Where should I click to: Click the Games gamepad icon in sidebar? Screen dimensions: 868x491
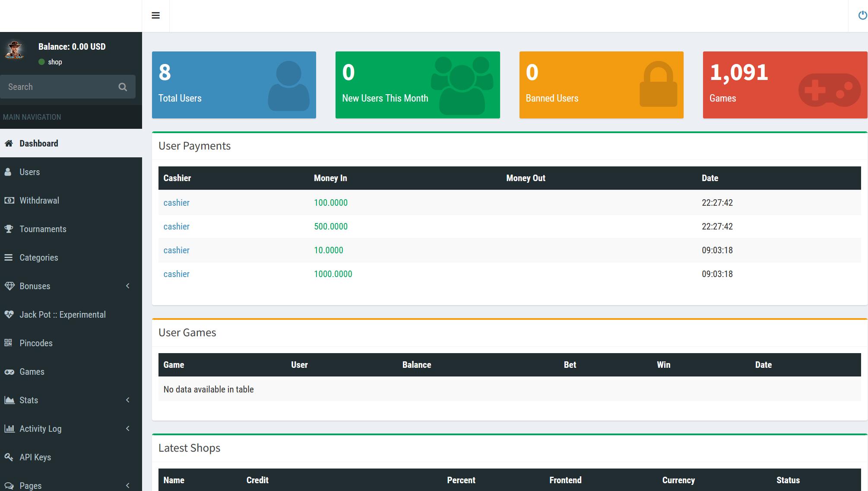click(9, 372)
